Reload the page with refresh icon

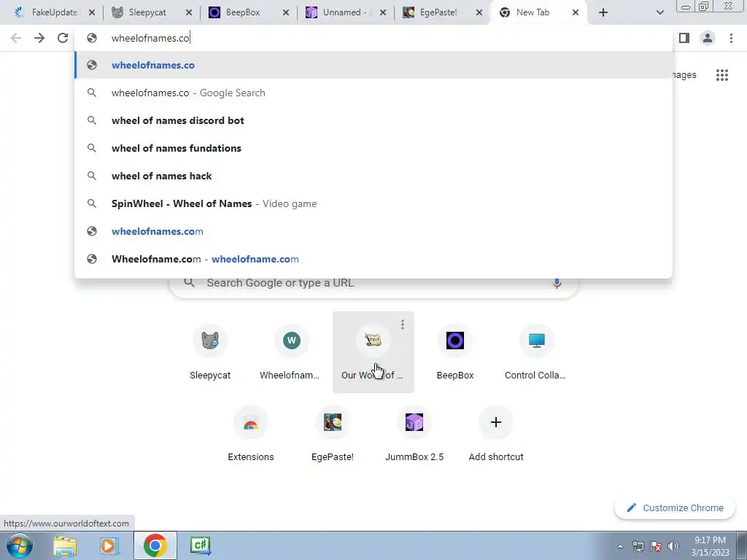[x=63, y=38]
